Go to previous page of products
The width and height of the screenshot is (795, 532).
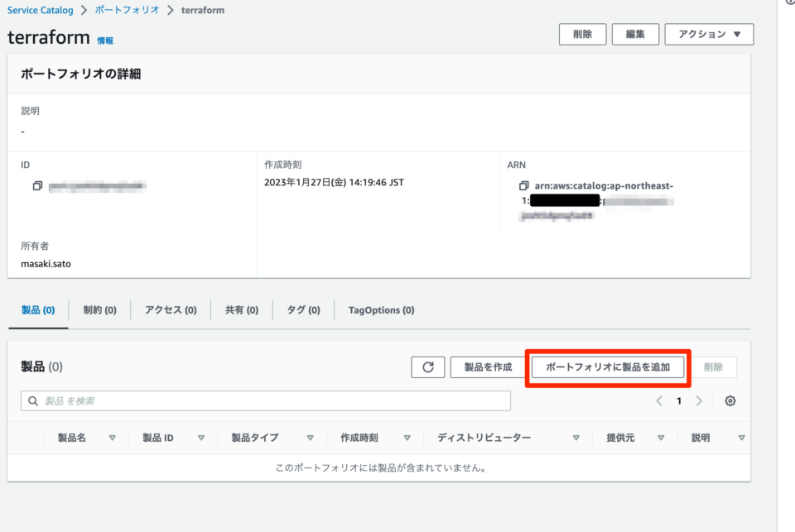coord(659,400)
